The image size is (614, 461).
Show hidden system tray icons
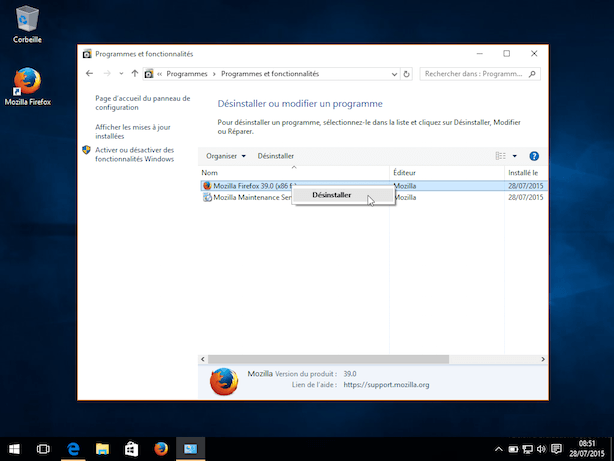click(498, 449)
